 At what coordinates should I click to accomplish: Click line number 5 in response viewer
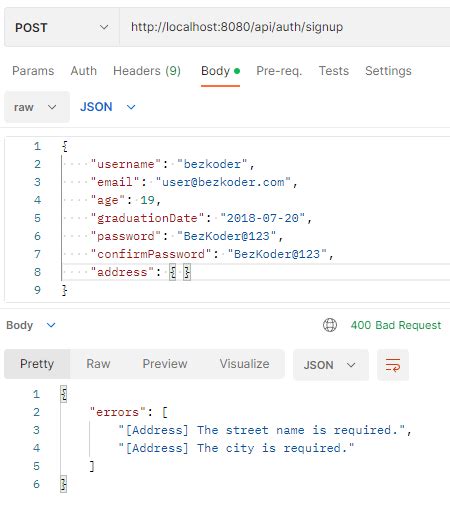coord(37,466)
